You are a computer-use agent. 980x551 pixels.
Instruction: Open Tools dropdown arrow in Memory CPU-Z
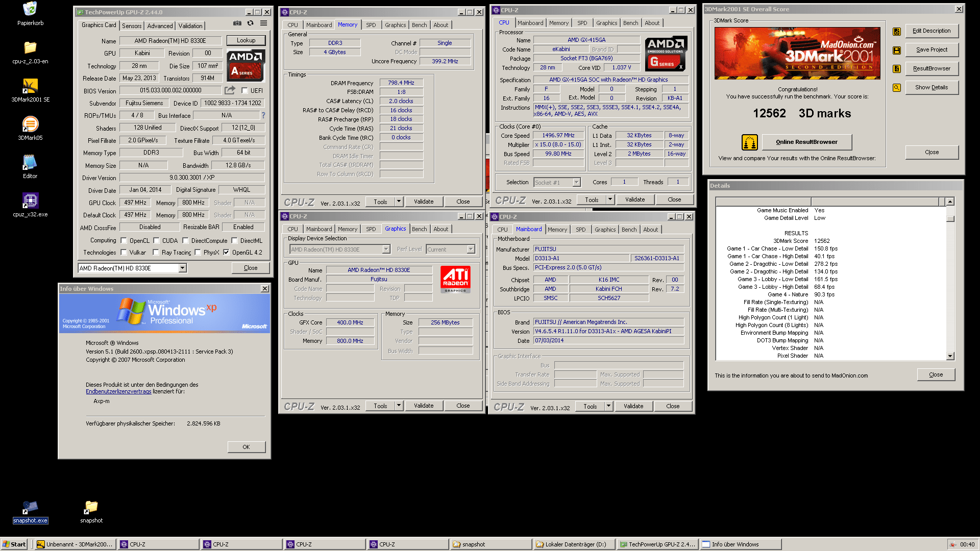click(399, 202)
